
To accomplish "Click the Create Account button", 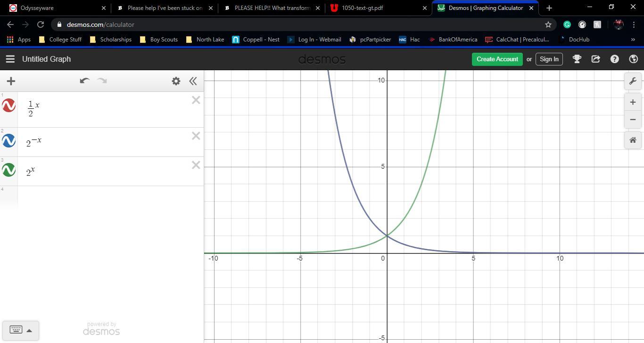I will [497, 59].
